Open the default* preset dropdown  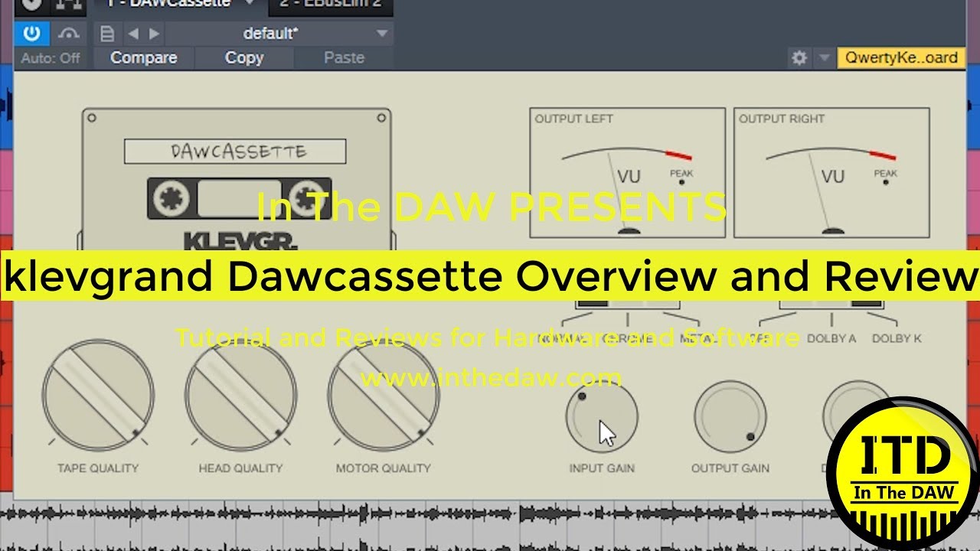point(279,34)
